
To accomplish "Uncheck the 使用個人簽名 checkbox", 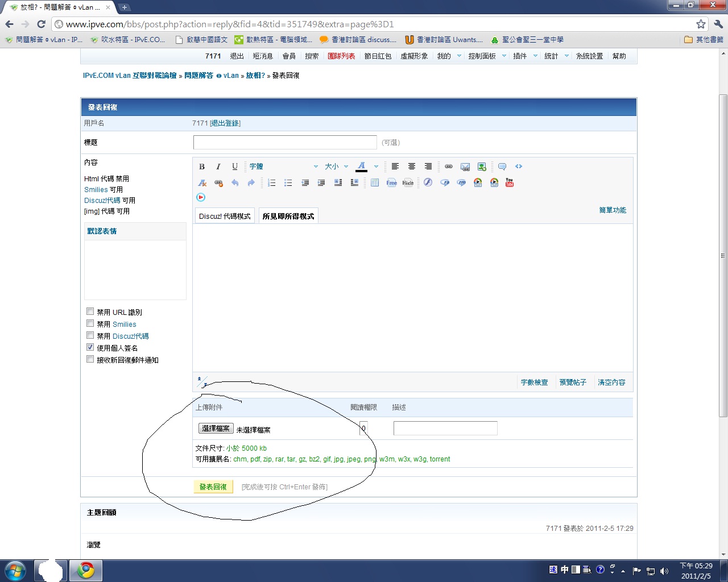I will pyautogui.click(x=90, y=347).
